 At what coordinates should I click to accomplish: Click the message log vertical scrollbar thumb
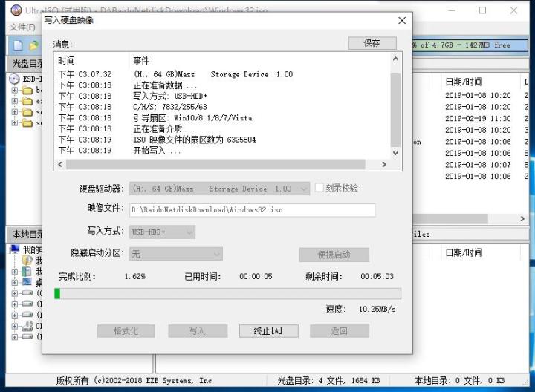[395, 109]
